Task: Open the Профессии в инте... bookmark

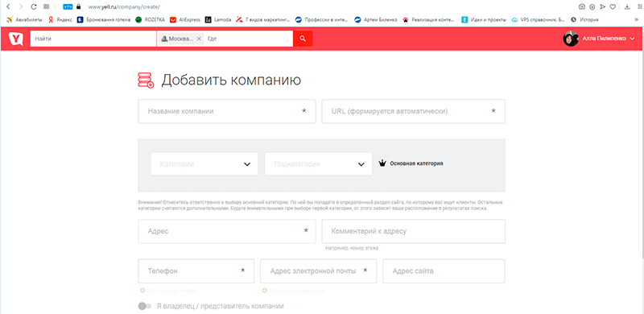Action: (x=321, y=19)
